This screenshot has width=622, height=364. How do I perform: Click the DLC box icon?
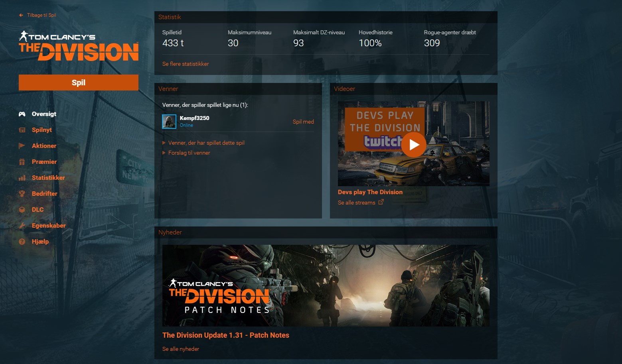[22, 210]
